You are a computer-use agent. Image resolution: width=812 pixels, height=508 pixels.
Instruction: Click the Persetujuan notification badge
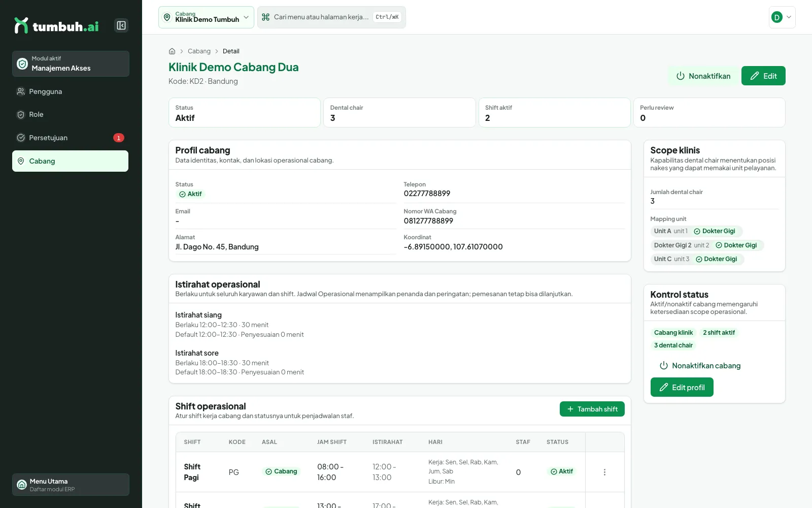click(118, 138)
